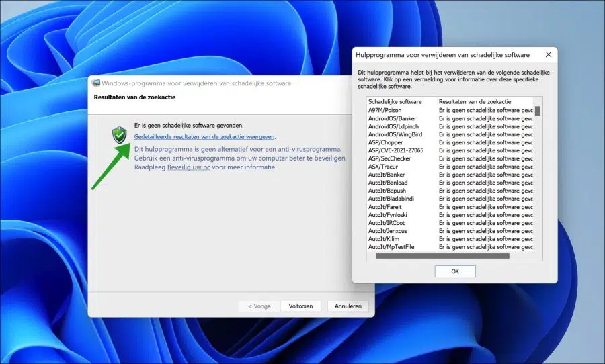Select the AutoIt/Fynloski row
The image size is (605, 364).
pyautogui.click(x=450, y=215)
